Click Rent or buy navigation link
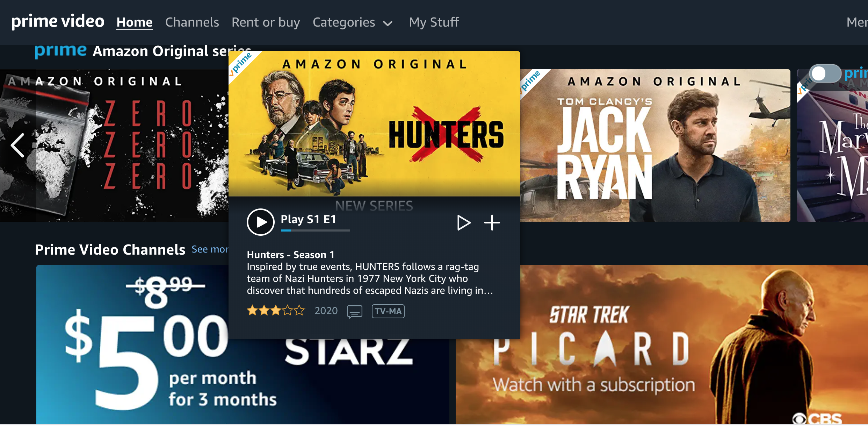The image size is (868, 426). pos(265,22)
